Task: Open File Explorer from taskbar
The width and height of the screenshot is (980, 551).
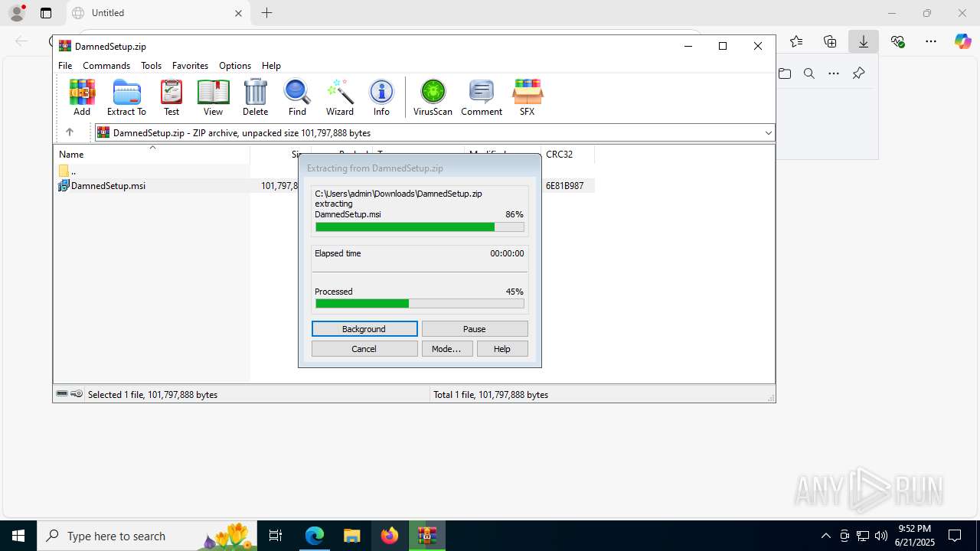Action: click(x=351, y=536)
